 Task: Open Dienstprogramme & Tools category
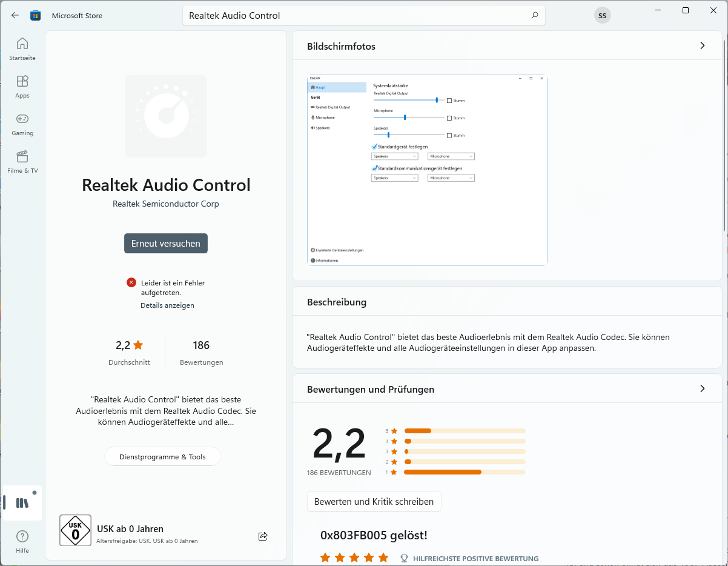(162, 457)
